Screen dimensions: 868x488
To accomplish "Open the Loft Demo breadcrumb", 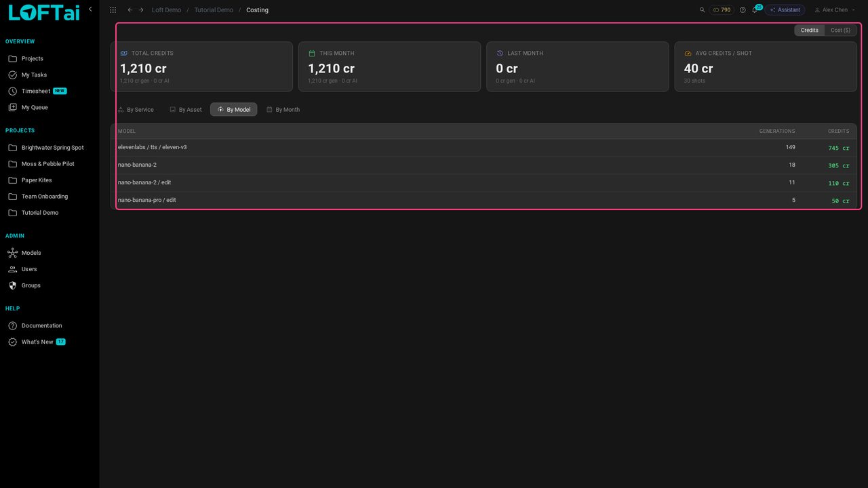I will (x=166, y=10).
